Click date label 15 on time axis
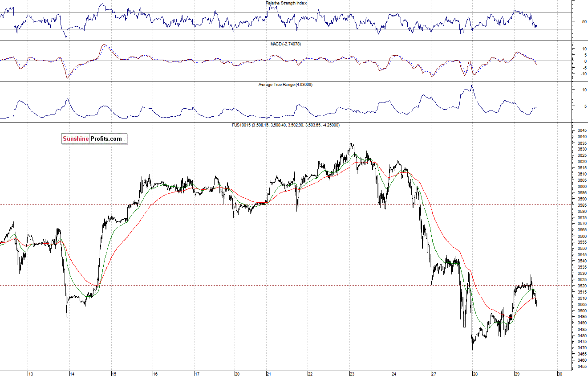The image size is (588, 376). (114, 373)
